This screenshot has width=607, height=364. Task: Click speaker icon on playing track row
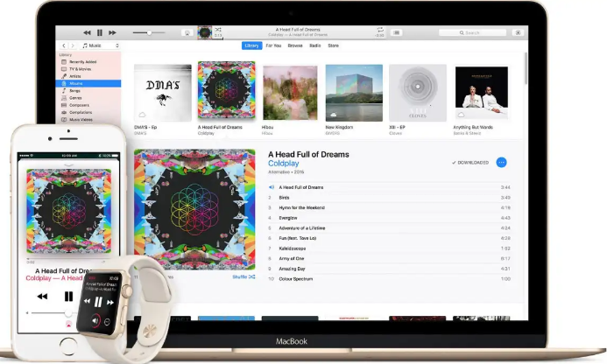(271, 187)
